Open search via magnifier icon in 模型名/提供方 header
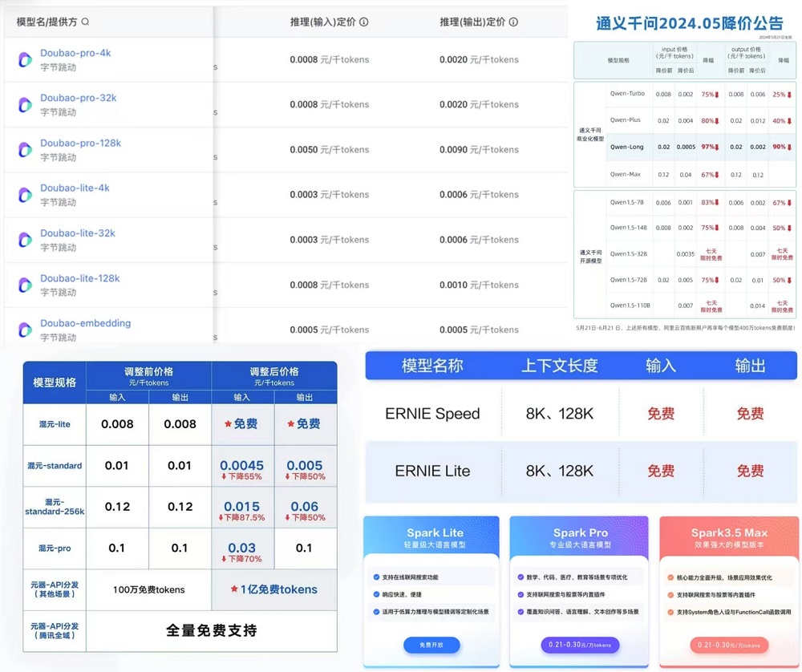The width and height of the screenshot is (802, 672). coord(86,22)
